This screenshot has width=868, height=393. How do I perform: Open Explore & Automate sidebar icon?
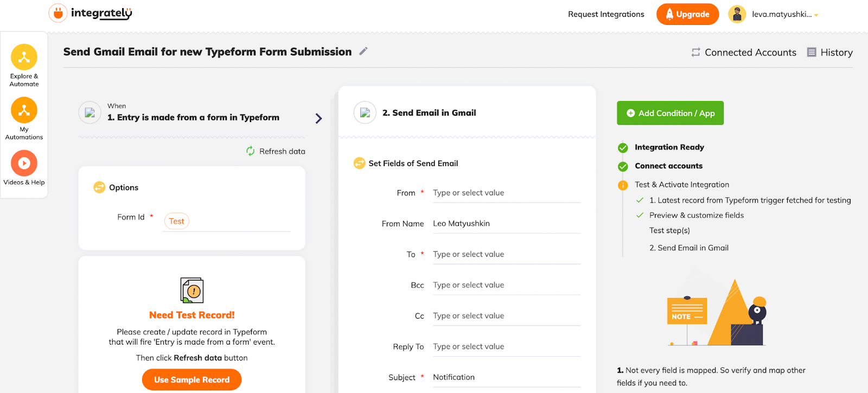click(x=24, y=57)
